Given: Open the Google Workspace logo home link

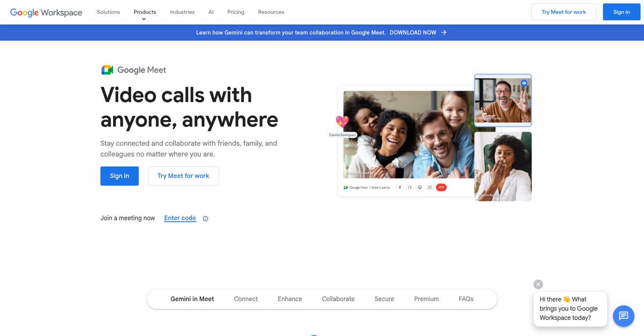Looking at the screenshot, I should (46, 12).
